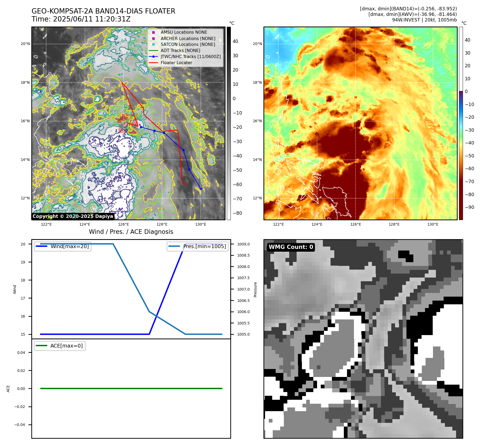
Task: Click the green ADT Tracks legend line
Action: 153,50
